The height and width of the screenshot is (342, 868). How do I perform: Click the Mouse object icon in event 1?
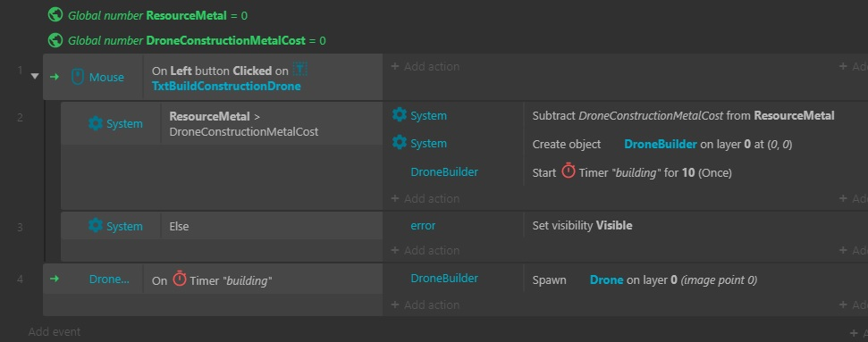pos(78,77)
